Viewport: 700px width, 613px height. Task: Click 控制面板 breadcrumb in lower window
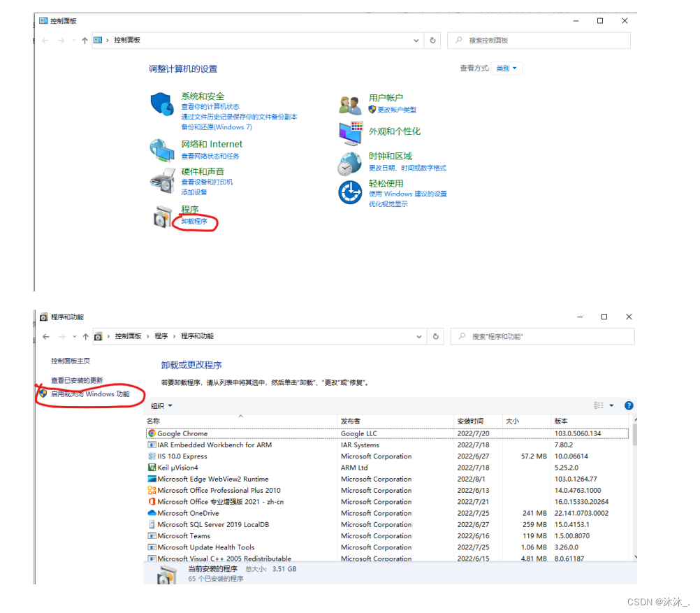click(x=128, y=336)
